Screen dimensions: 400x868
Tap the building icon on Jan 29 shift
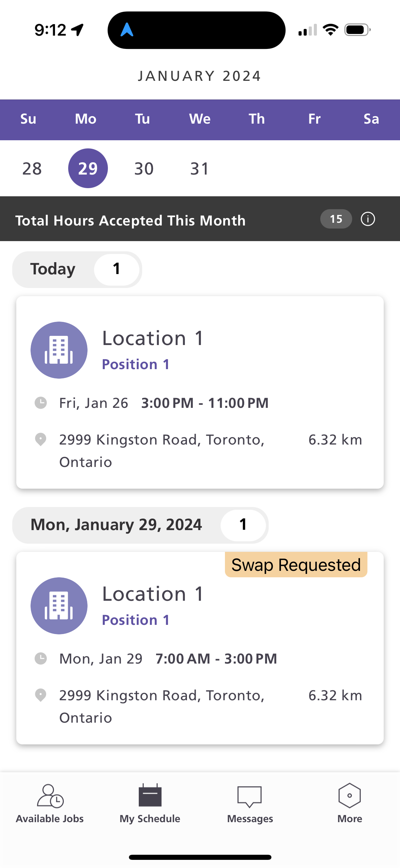59,606
